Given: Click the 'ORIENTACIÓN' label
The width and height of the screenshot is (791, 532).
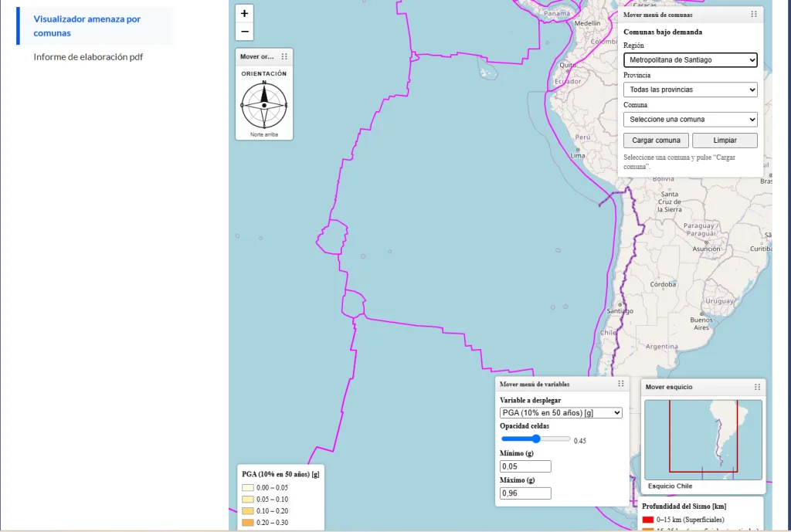Looking at the screenshot, I should click(x=264, y=73).
